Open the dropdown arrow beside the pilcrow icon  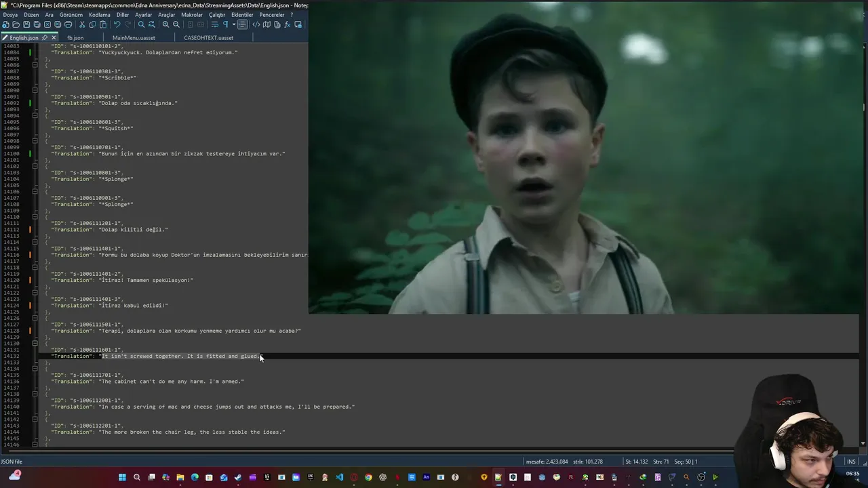click(x=234, y=24)
